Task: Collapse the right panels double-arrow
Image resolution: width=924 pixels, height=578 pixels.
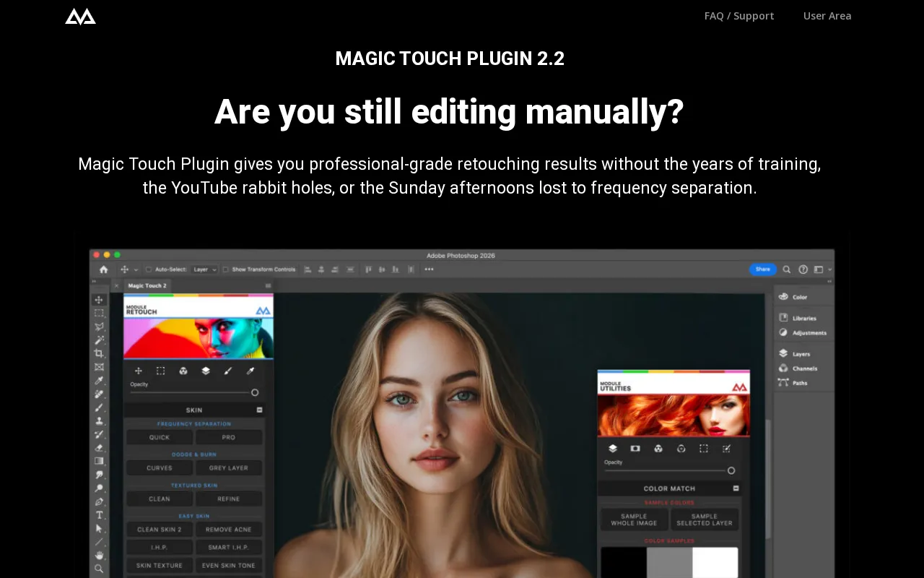Action: (829, 281)
